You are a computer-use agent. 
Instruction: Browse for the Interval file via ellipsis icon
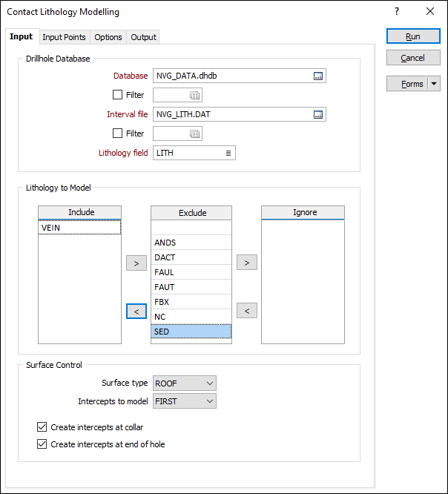[318, 114]
